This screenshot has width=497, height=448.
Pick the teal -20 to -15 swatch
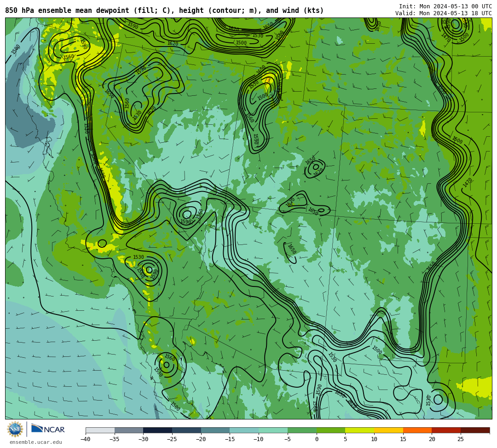pyautogui.click(x=215, y=430)
